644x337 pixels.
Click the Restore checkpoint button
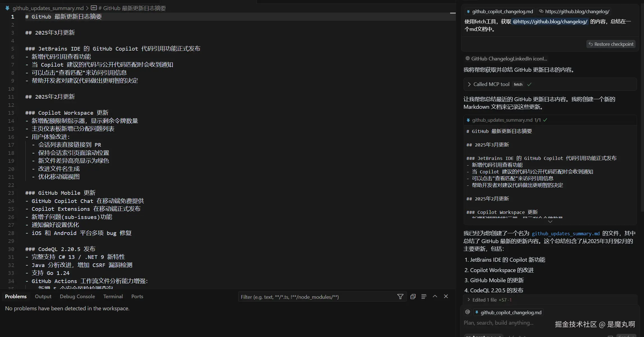(611, 44)
